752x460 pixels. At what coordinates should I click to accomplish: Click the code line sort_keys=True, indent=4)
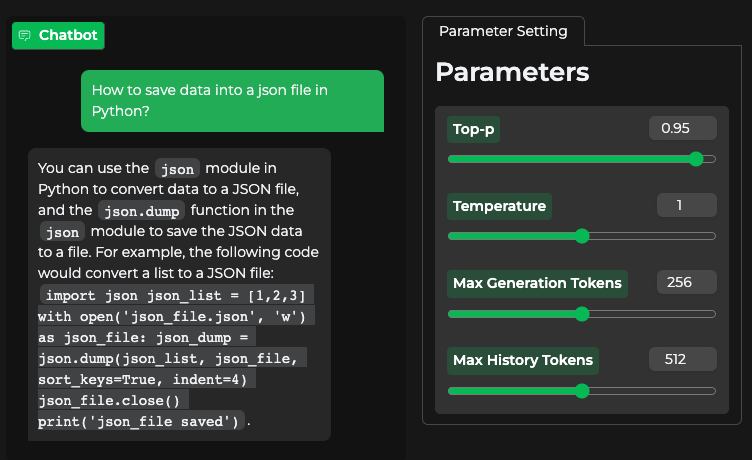(x=146, y=379)
